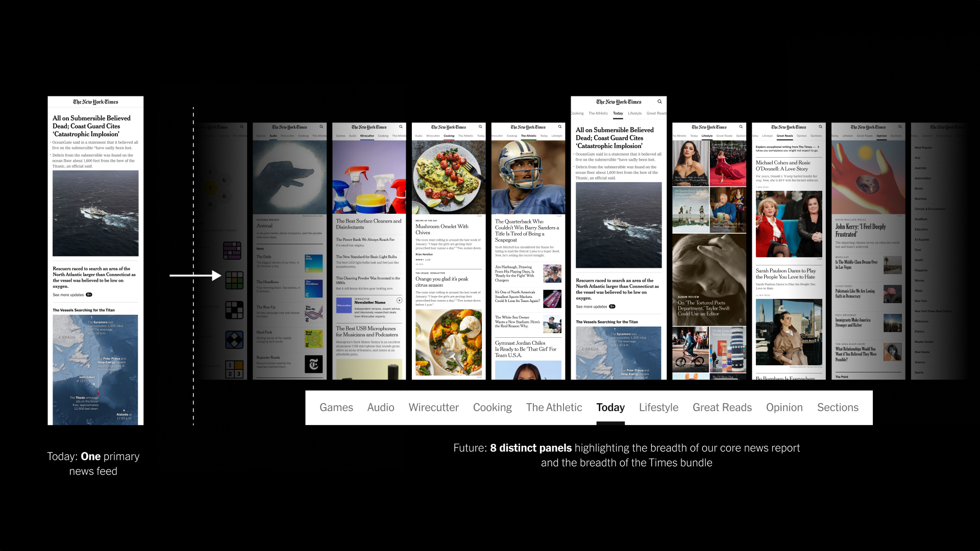This screenshot has width=980, height=551.
Task: Click the New York Times logo in the central Today panel
Action: coord(619,102)
